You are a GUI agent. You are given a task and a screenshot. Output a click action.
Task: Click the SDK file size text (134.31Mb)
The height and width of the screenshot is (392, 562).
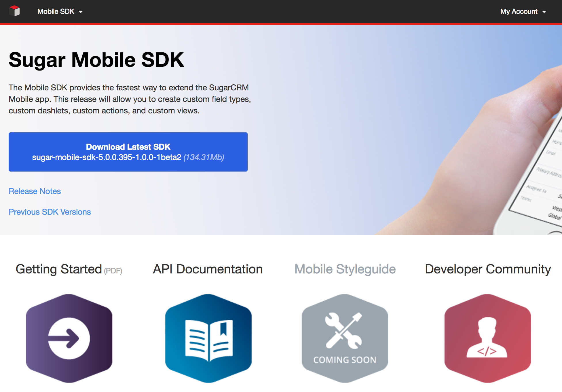coord(204,157)
